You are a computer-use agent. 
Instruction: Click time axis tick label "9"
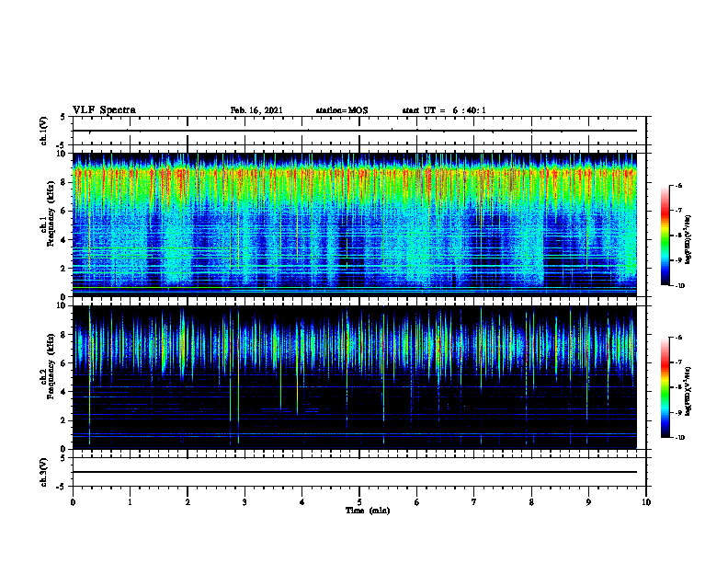click(x=588, y=502)
